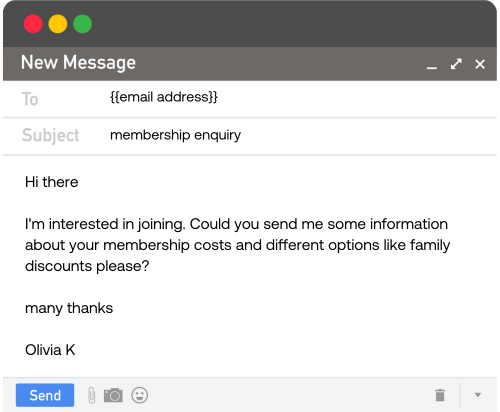500x412 pixels.
Task: Click the blue Send button
Action: click(45, 395)
